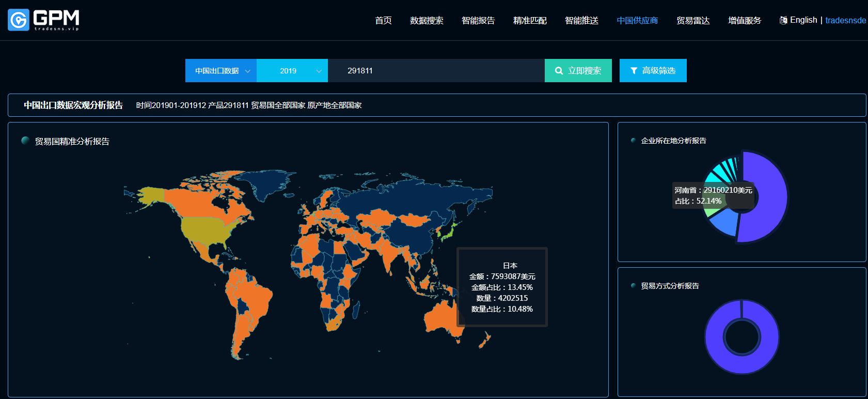Image resolution: width=868 pixels, height=399 pixels.
Task: Click the bullet icon beside 贸易国精准分析报告
Action: coord(25,141)
